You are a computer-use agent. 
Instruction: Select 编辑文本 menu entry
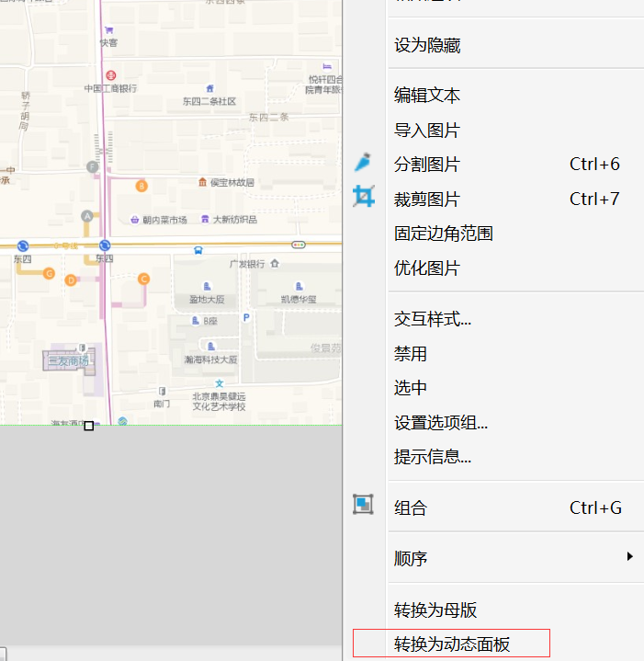click(x=427, y=96)
